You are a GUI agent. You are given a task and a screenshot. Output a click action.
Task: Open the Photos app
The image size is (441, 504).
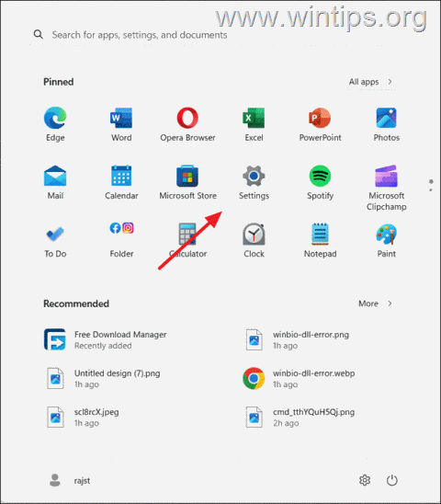click(x=387, y=124)
